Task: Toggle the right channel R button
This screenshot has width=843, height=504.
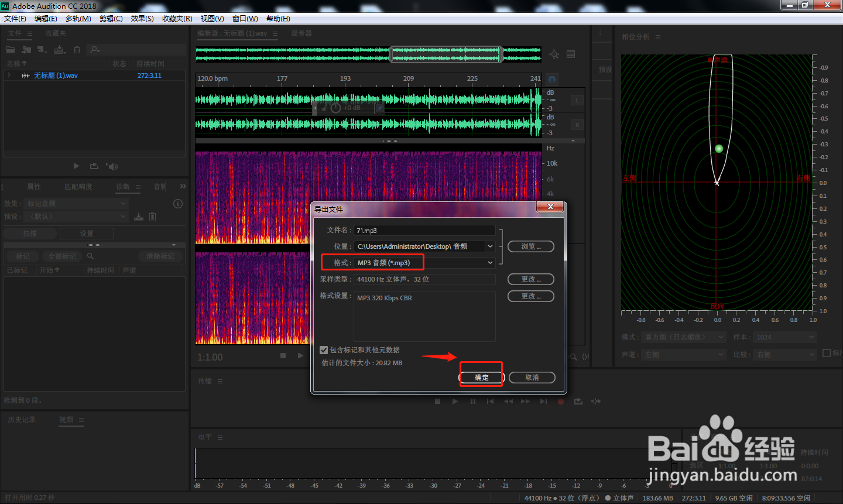Action: tap(577, 125)
